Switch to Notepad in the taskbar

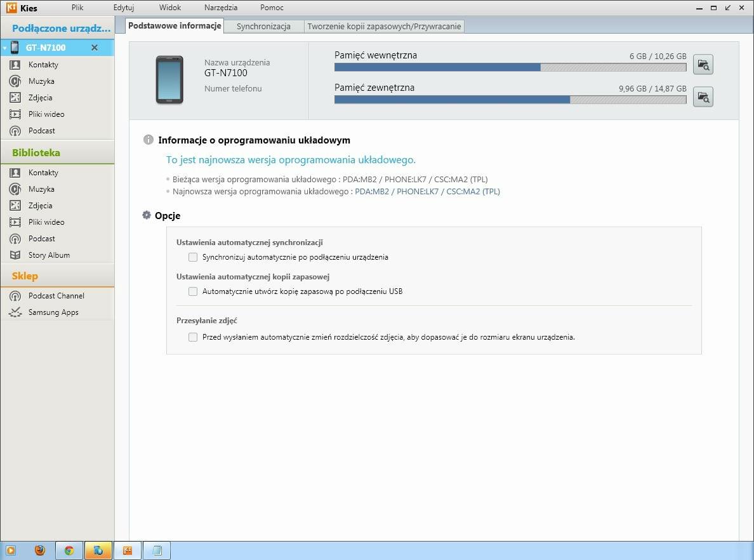[157, 550]
